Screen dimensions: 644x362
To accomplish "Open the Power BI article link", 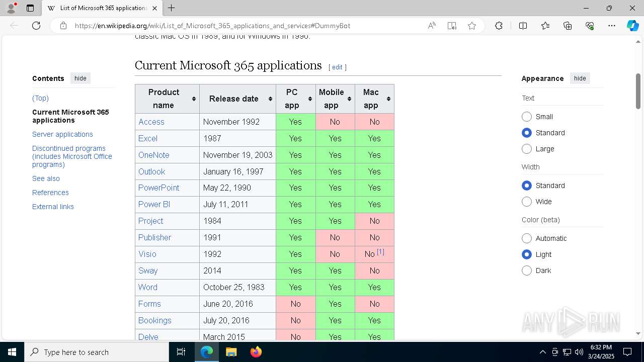I will [154, 204].
